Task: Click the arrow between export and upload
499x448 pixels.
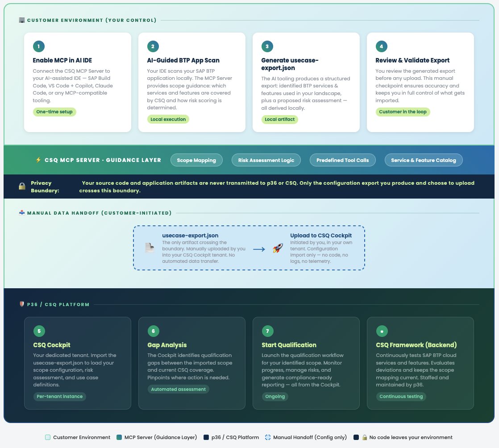Action: [259, 249]
